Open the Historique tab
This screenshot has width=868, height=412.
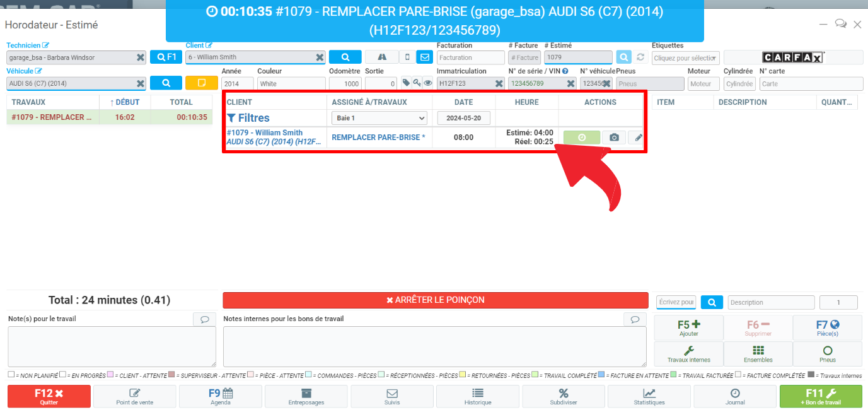477,396
